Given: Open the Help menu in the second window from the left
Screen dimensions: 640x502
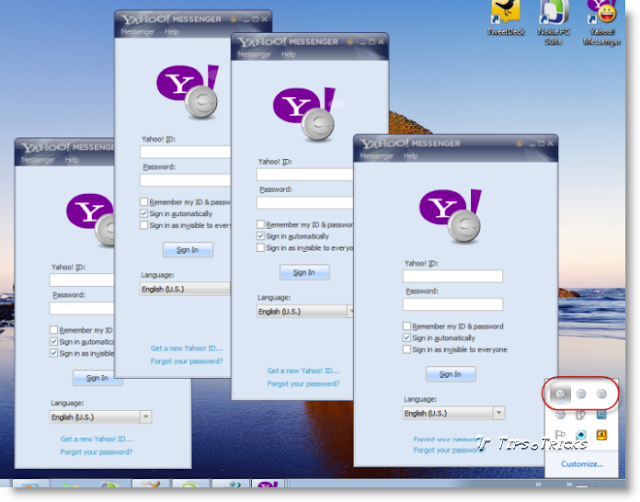Looking at the screenshot, I should pos(171,32).
